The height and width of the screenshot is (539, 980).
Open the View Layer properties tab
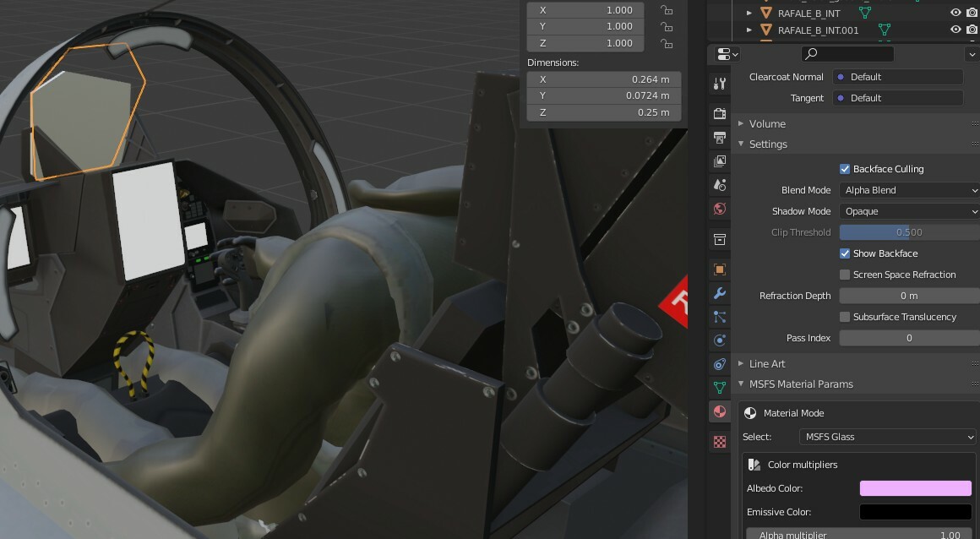(720, 161)
